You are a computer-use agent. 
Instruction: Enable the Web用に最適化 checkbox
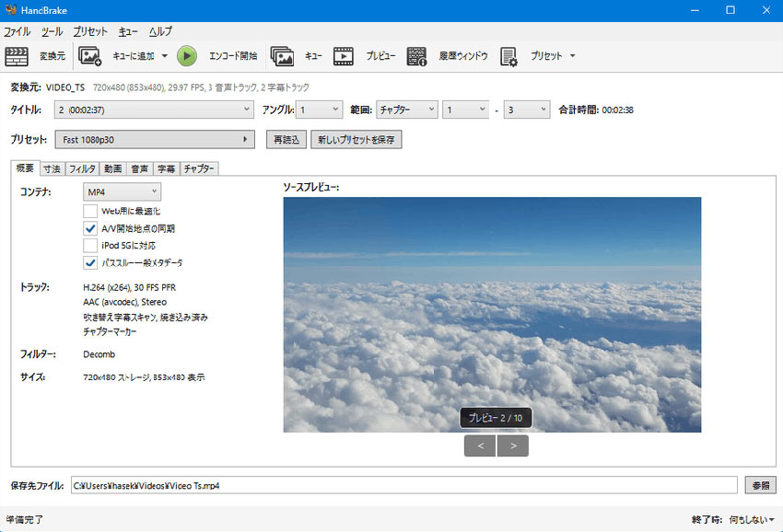90,211
